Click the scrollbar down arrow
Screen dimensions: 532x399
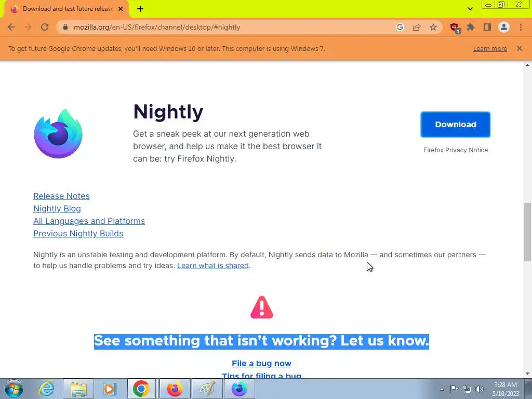coord(527,374)
